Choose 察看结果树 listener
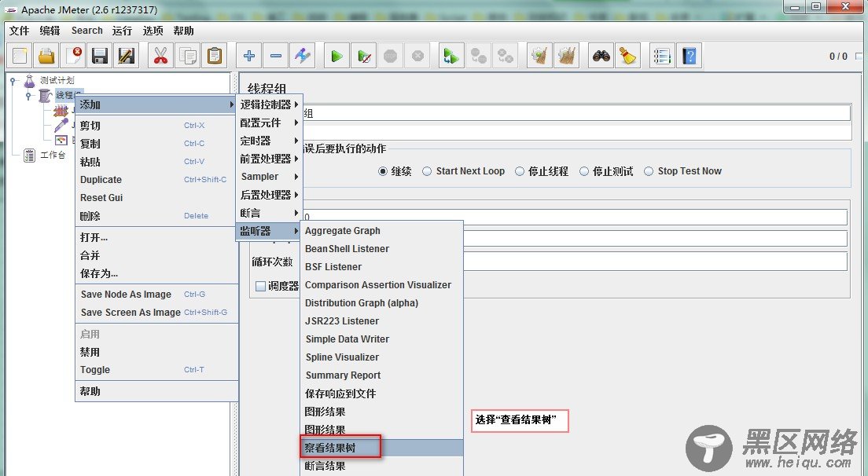 pos(382,448)
